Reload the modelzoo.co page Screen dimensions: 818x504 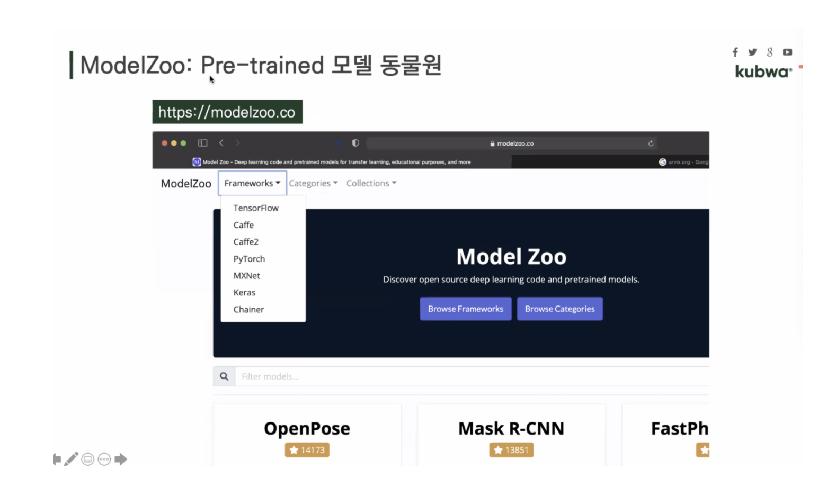651,143
